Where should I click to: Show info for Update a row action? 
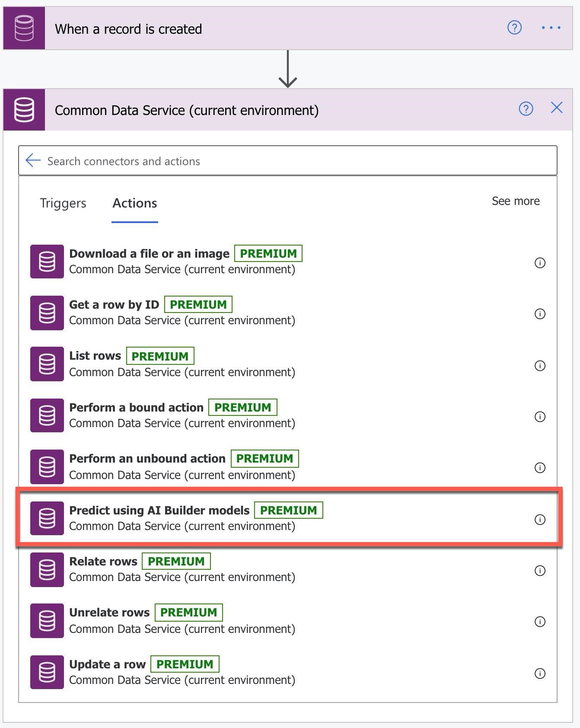coord(540,674)
